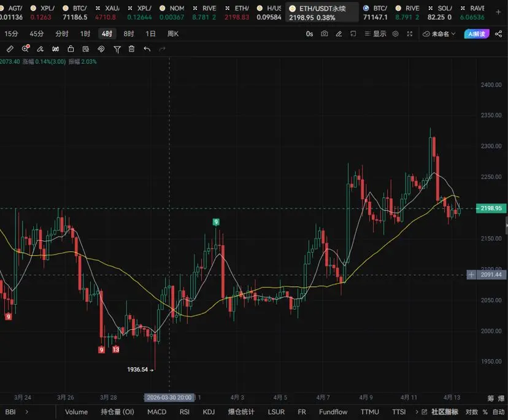The height and width of the screenshot is (420, 508).
Task: Click the replay/corner bracket icon
Action: pos(353,34)
